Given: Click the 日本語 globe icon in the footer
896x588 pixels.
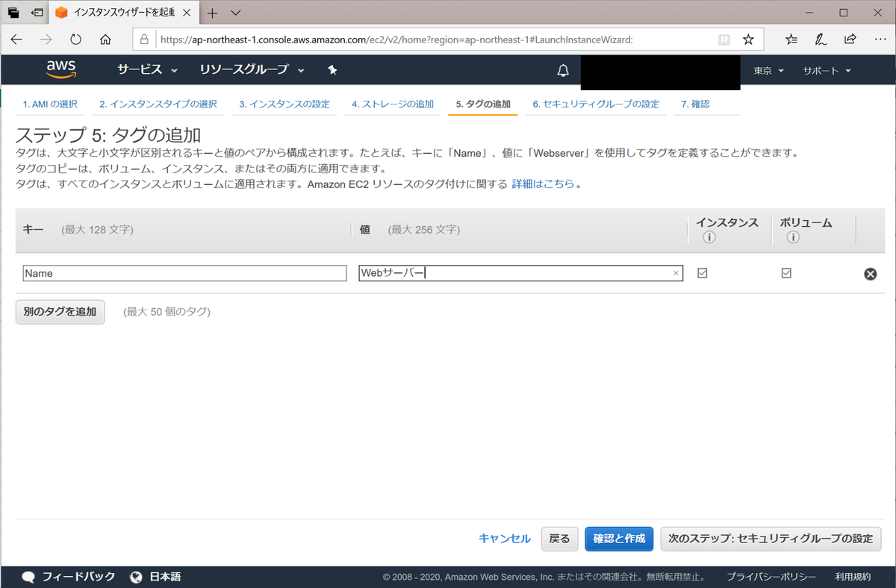Looking at the screenshot, I should pos(136,576).
